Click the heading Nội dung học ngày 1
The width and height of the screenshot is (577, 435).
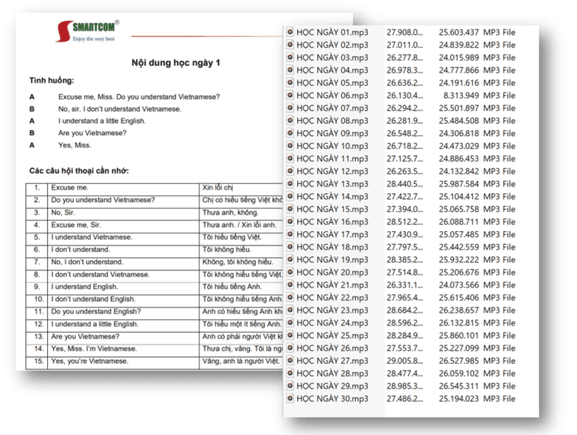coord(176,63)
